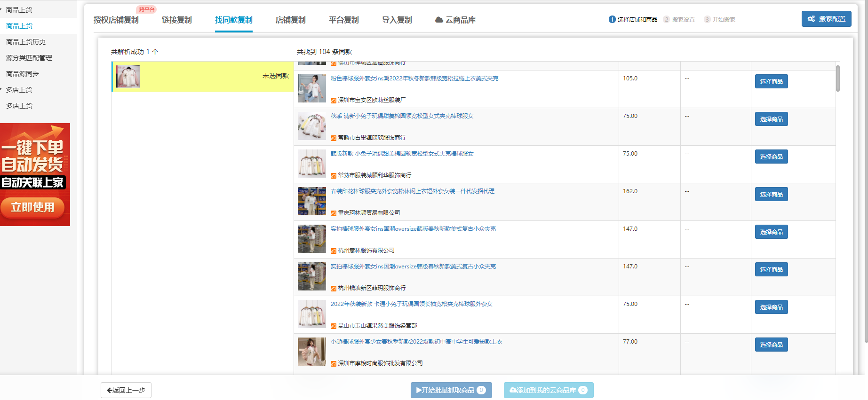The height and width of the screenshot is (400, 868).
Task: Open the 店铺复制 tab
Action: pos(290,20)
